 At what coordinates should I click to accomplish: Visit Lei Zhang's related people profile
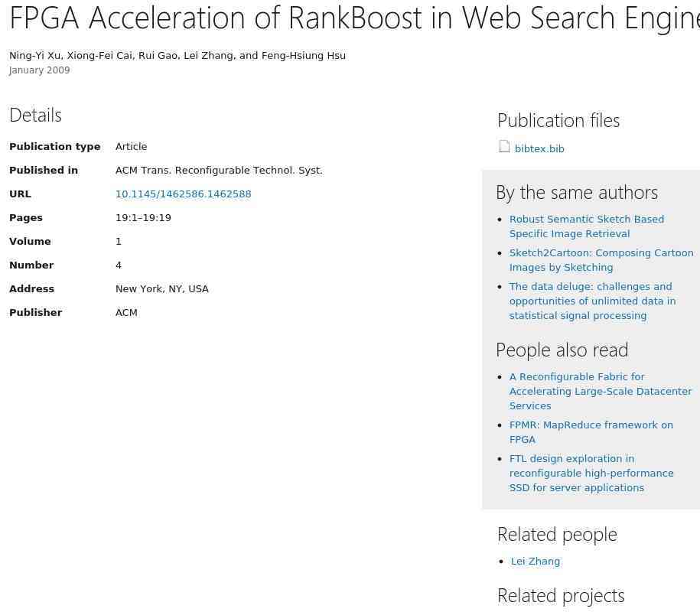click(535, 562)
